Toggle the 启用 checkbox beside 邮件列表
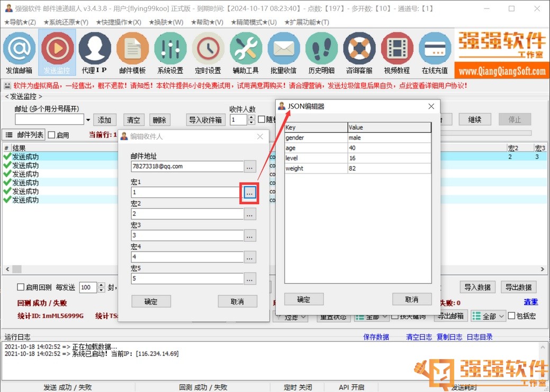The image size is (550, 392). tap(51, 135)
